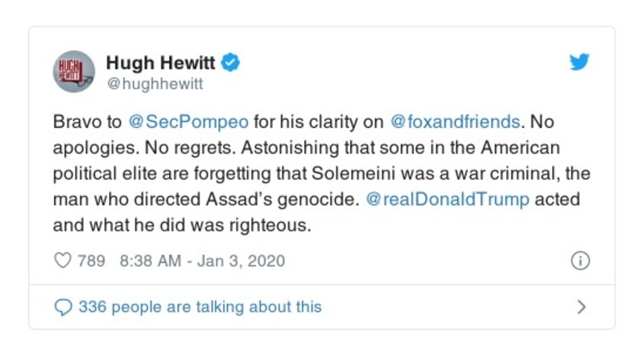
Task: Visit the @foxandfriends mention
Action: pyautogui.click(x=455, y=123)
